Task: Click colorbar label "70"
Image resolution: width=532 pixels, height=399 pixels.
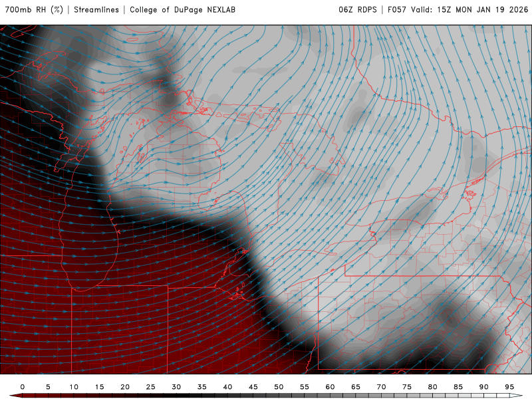Action: (x=381, y=387)
